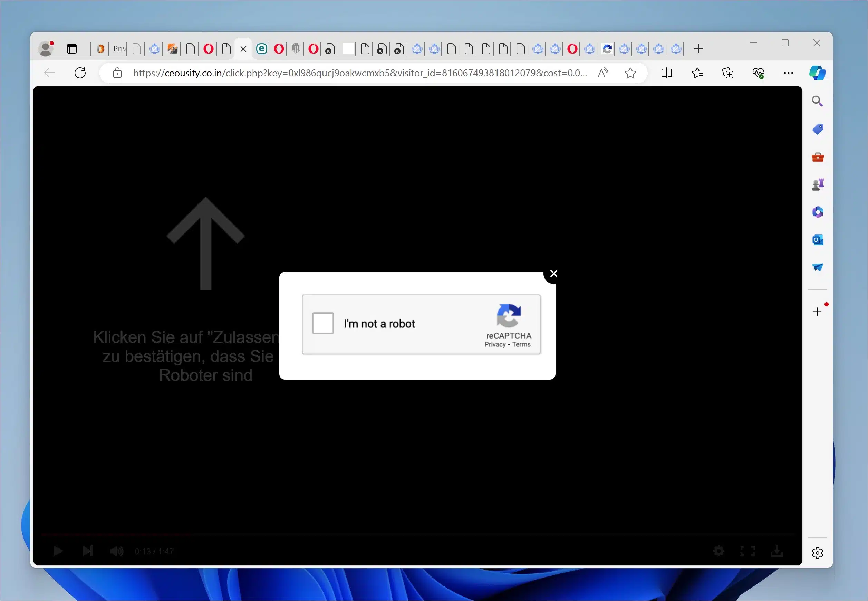Mute the video volume
The image size is (868, 601).
pyautogui.click(x=116, y=551)
